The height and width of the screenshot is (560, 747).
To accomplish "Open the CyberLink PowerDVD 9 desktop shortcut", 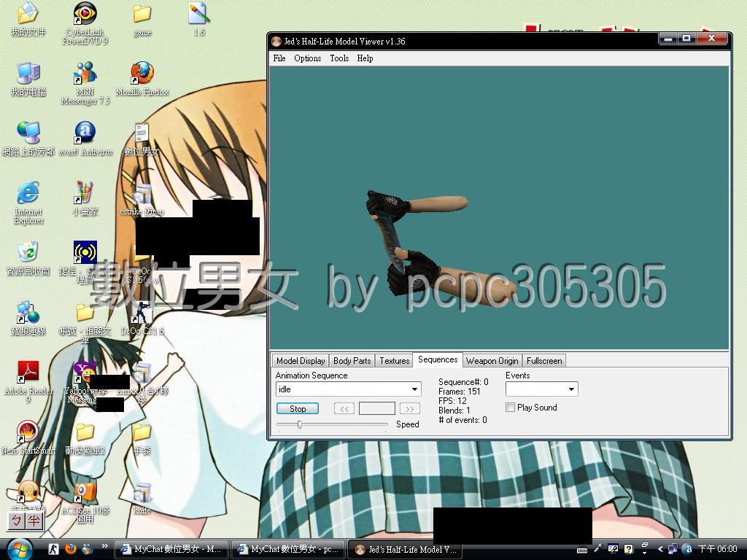I will click(x=85, y=23).
